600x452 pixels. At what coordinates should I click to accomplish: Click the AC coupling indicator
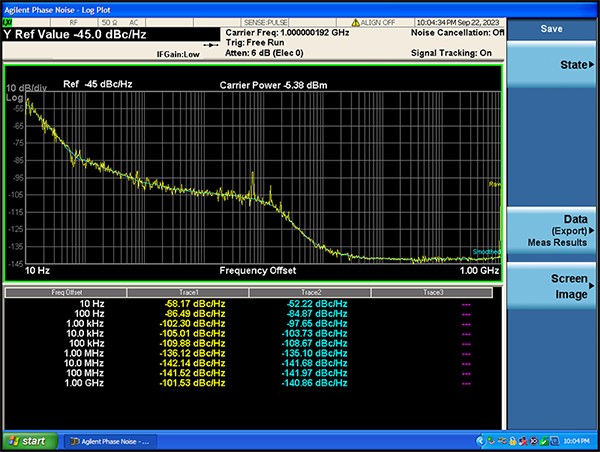tap(133, 23)
